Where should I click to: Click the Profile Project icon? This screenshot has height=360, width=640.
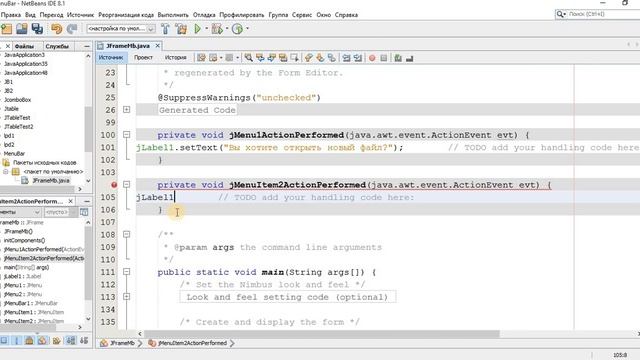(x=237, y=29)
